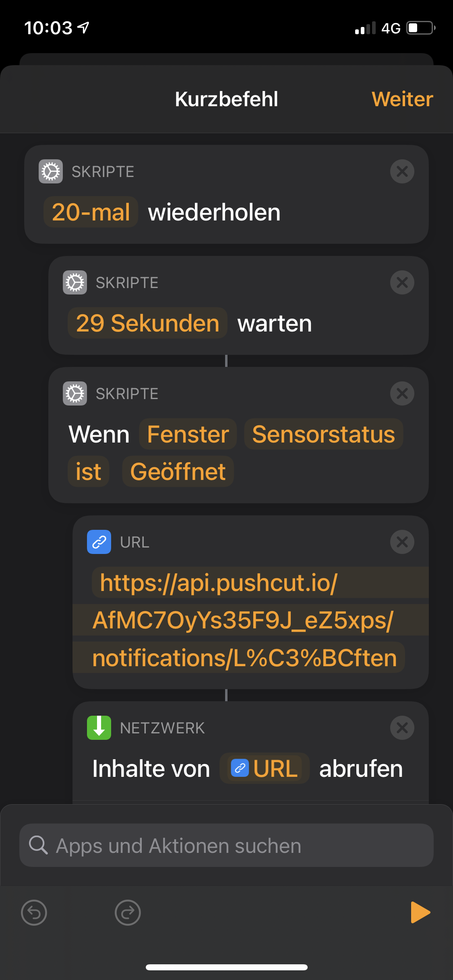Run the shortcut with play button
Image resolution: width=453 pixels, height=980 pixels.
click(420, 912)
